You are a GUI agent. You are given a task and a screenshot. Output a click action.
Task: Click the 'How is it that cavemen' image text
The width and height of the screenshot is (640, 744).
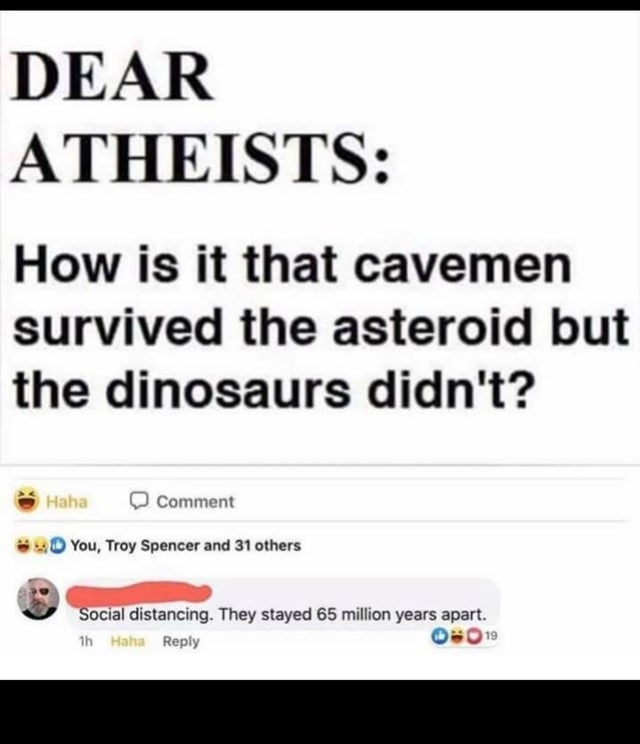pos(293,265)
